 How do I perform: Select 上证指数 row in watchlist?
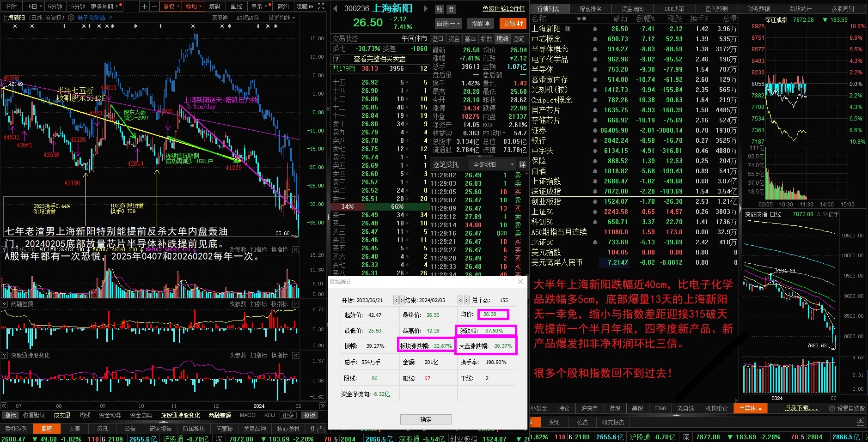point(634,181)
